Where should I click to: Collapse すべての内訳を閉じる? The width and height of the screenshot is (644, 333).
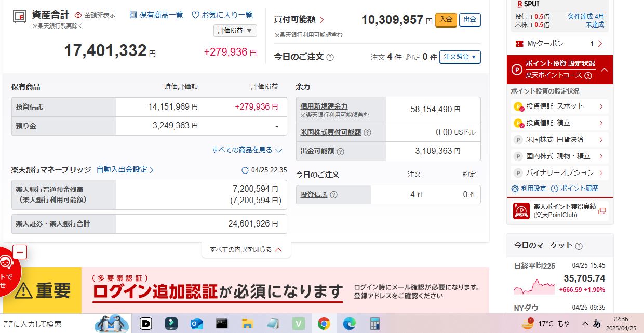pos(246,250)
